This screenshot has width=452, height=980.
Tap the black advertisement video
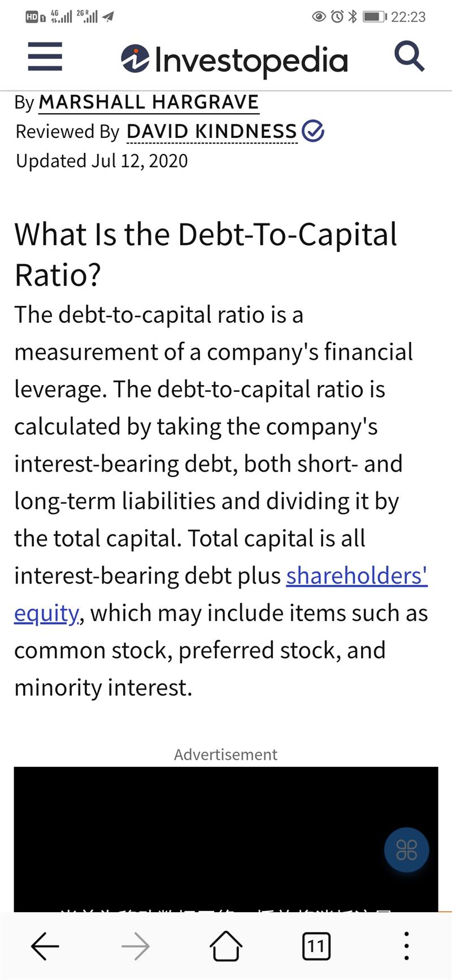click(x=226, y=837)
